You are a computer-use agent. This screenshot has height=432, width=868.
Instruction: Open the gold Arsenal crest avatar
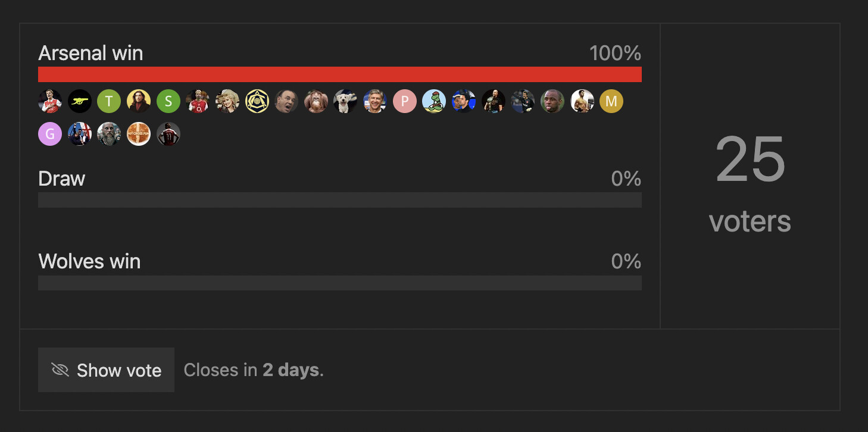point(257,101)
